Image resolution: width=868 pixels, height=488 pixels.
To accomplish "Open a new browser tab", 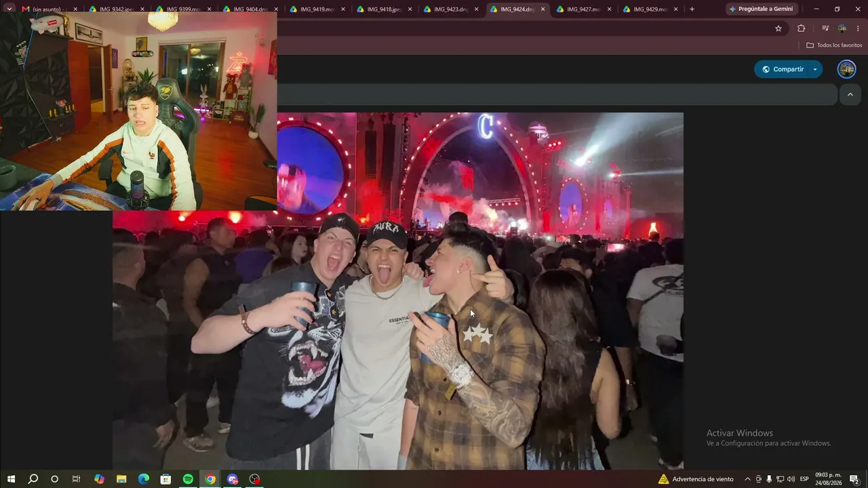I will (692, 9).
